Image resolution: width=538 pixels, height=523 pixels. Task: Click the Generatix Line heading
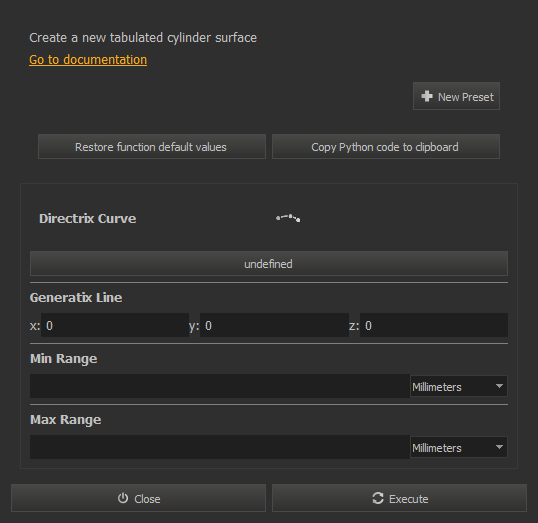[x=76, y=298]
